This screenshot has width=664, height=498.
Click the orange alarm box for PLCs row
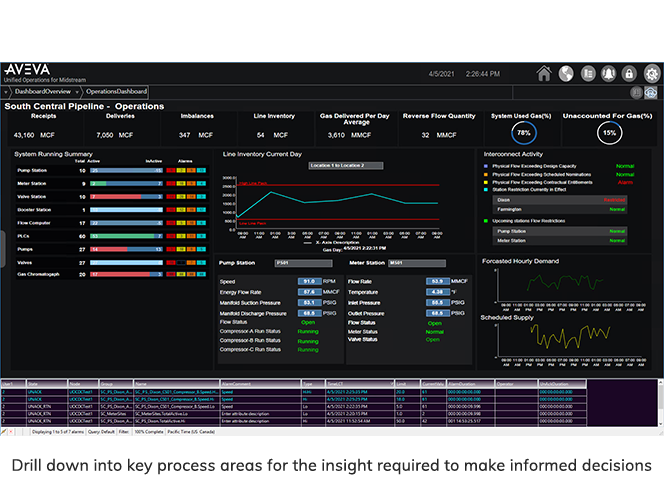tap(191, 236)
